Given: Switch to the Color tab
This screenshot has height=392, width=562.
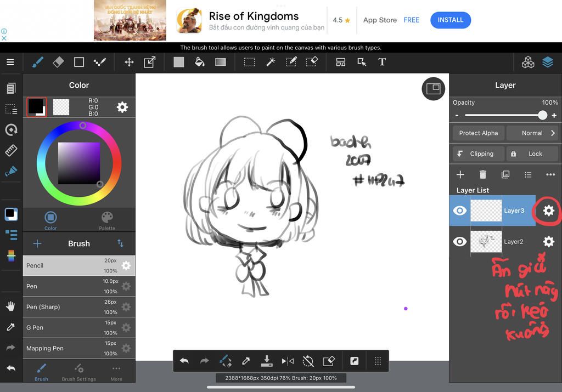Looking at the screenshot, I should pos(50,220).
